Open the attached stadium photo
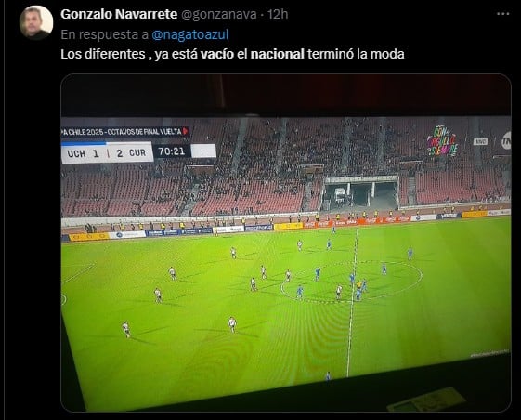Viewport: 521px width, 420px height. 286,243
